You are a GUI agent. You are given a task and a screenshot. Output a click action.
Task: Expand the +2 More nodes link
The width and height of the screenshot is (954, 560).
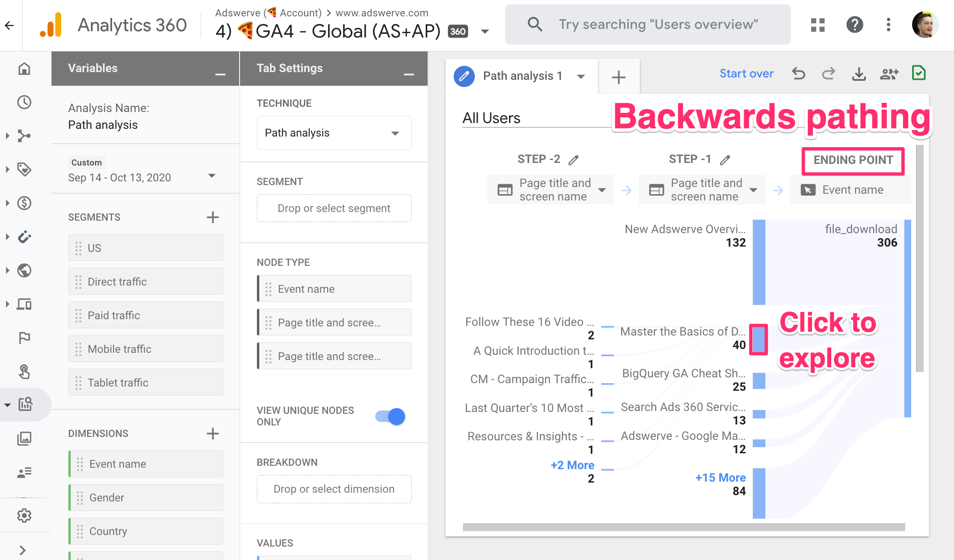pyautogui.click(x=572, y=465)
